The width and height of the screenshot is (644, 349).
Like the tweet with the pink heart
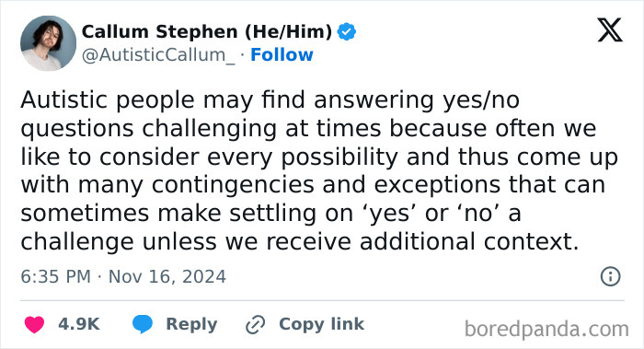click(x=35, y=324)
